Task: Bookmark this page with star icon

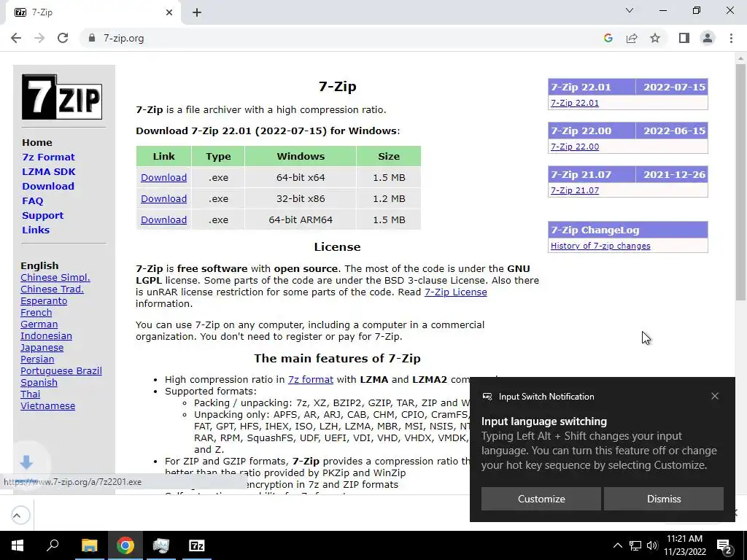Action: (655, 38)
